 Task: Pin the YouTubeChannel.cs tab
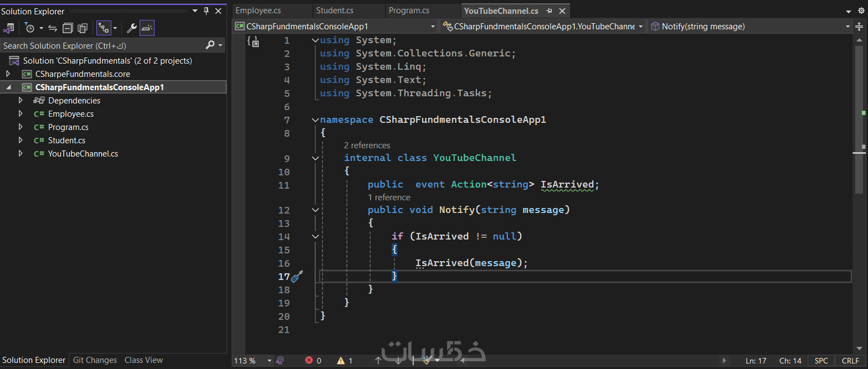549,11
